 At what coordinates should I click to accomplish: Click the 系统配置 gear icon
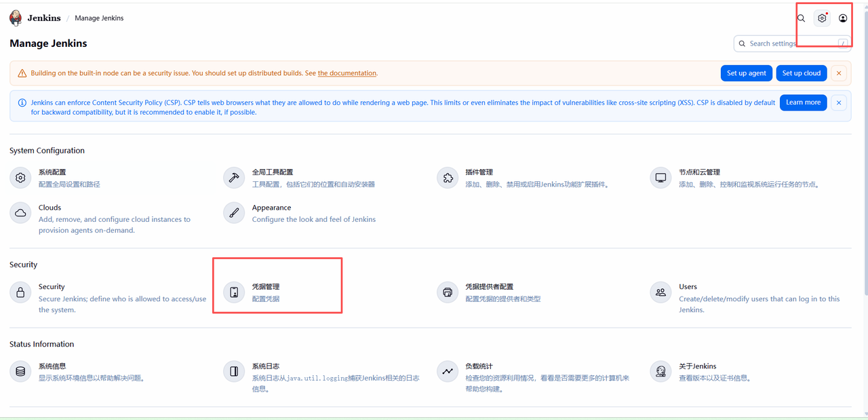(x=20, y=178)
